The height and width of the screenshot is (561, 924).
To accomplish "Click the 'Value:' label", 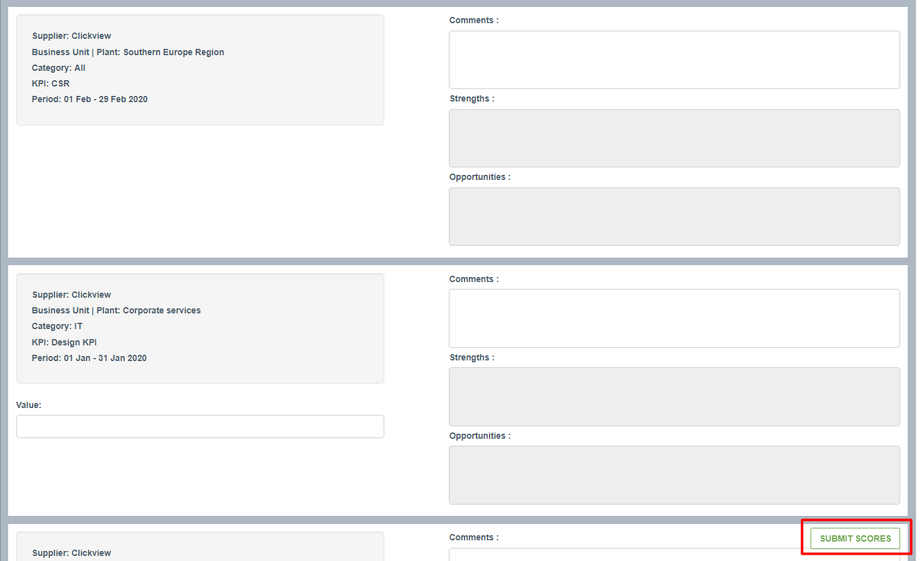I will (29, 405).
